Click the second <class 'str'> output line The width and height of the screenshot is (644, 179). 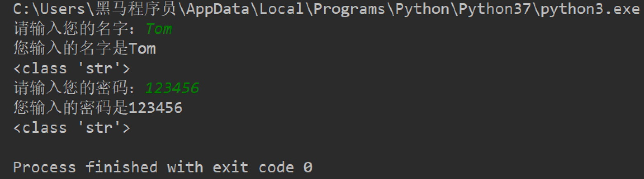tap(72, 127)
